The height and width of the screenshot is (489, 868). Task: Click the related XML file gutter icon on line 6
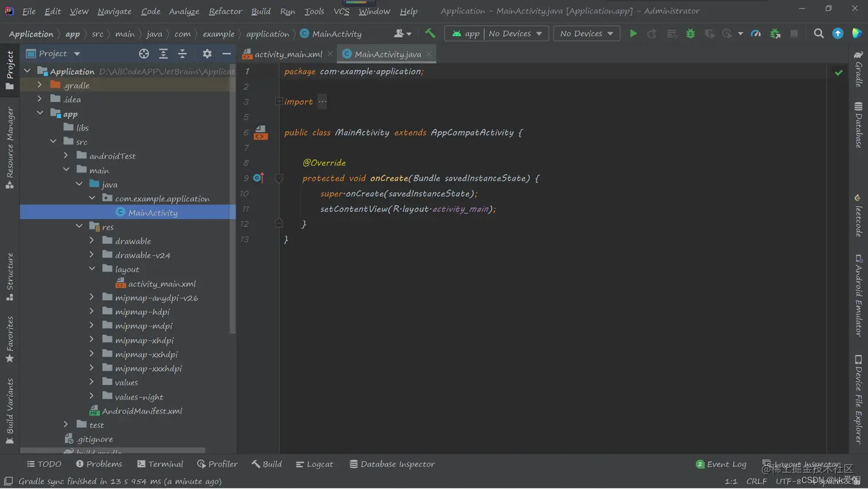261,133
